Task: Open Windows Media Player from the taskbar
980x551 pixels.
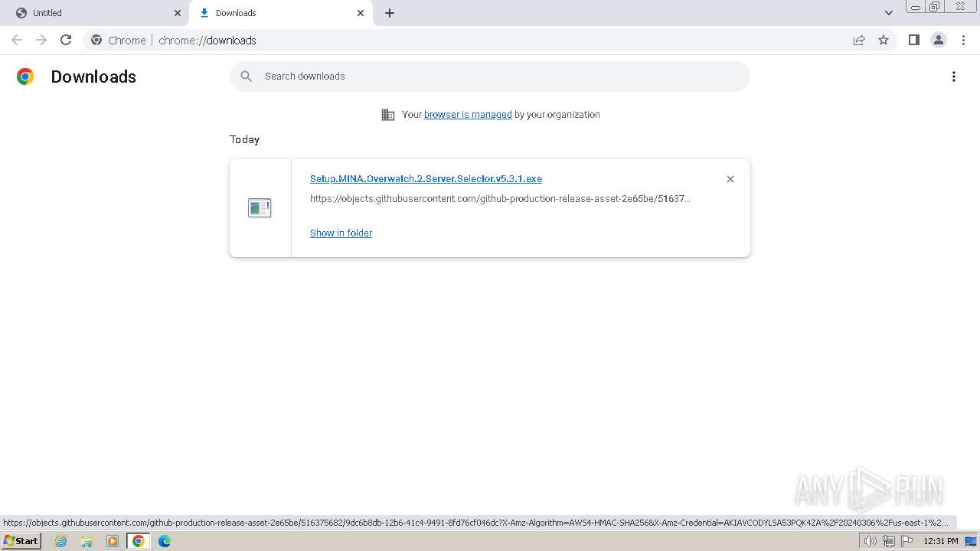Action: pos(113,541)
